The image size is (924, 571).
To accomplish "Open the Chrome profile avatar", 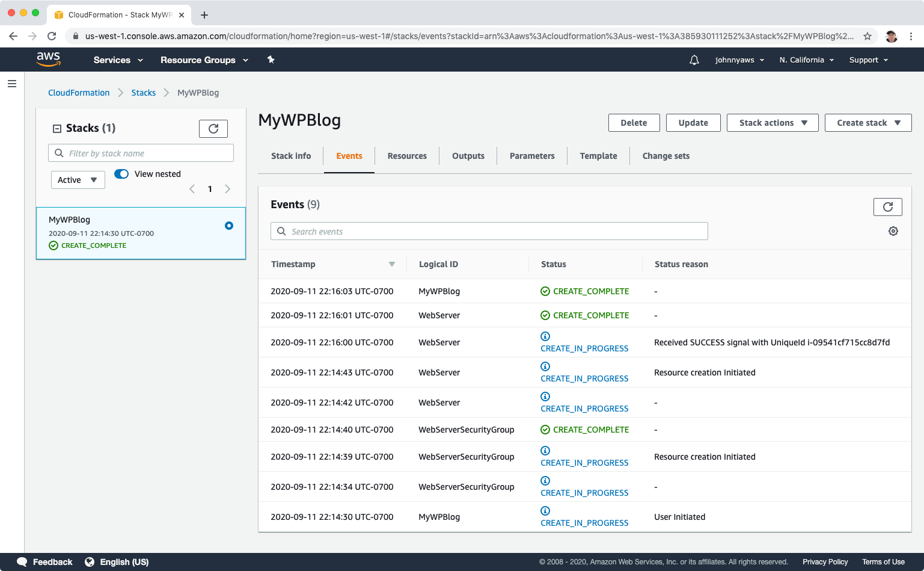I will pos(892,36).
